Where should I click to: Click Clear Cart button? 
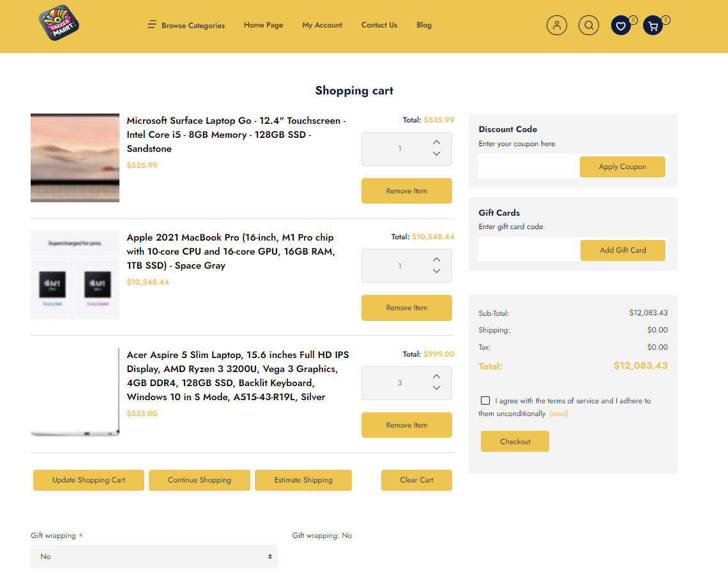point(416,480)
